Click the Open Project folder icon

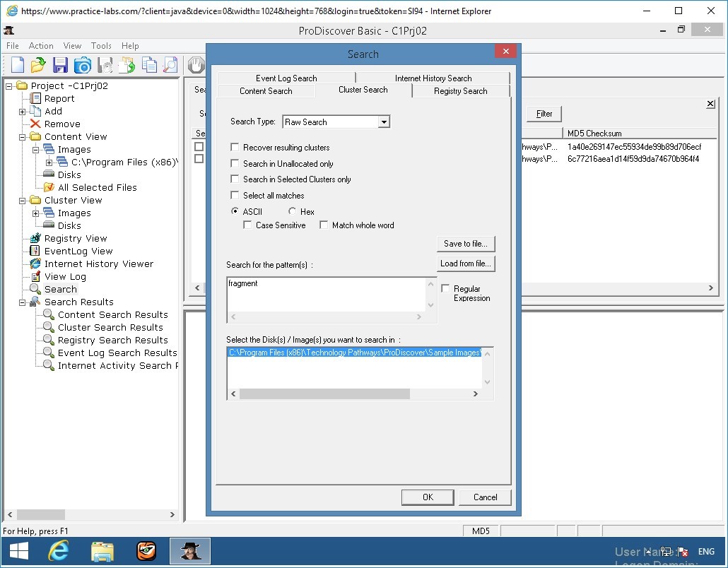pyautogui.click(x=38, y=65)
